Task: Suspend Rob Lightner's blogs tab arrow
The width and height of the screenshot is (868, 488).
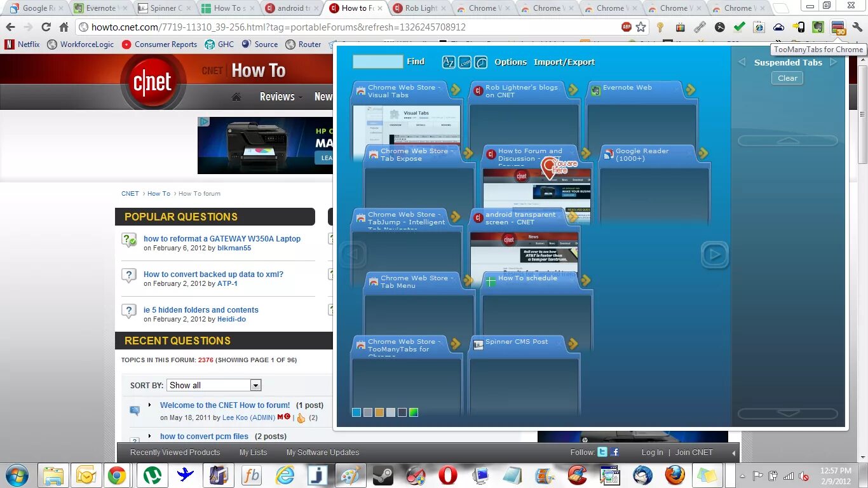Action: [x=573, y=90]
